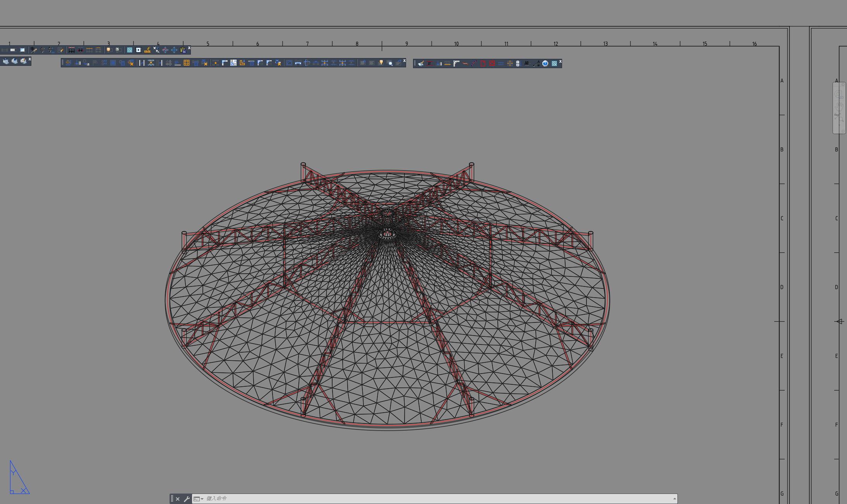Click the measuring ruler tool icon

coord(147,50)
